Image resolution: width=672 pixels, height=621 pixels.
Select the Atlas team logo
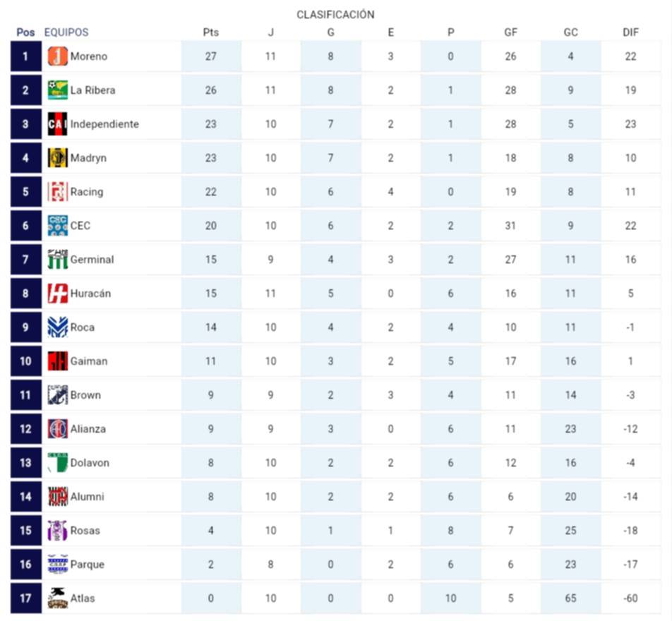(x=57, y=598)
